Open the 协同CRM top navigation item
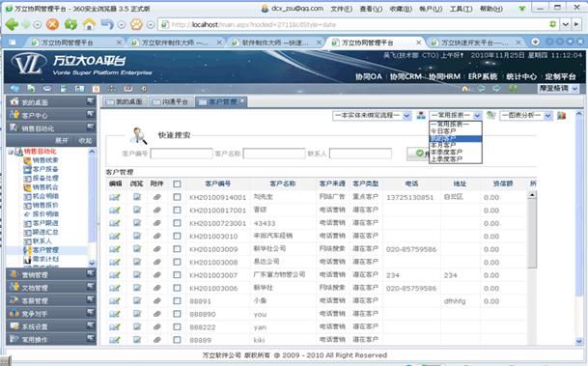 tap(406, 76)
